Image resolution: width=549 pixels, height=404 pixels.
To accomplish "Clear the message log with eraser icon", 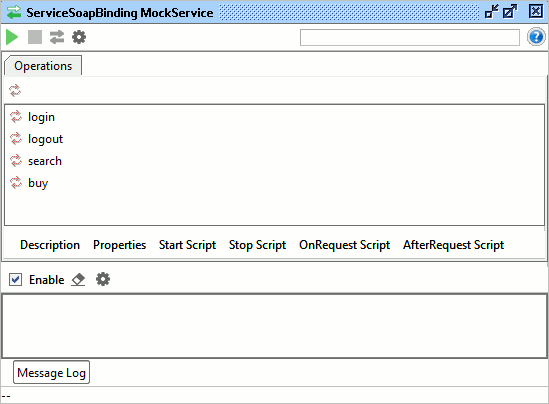I will (x=78, y=280).
